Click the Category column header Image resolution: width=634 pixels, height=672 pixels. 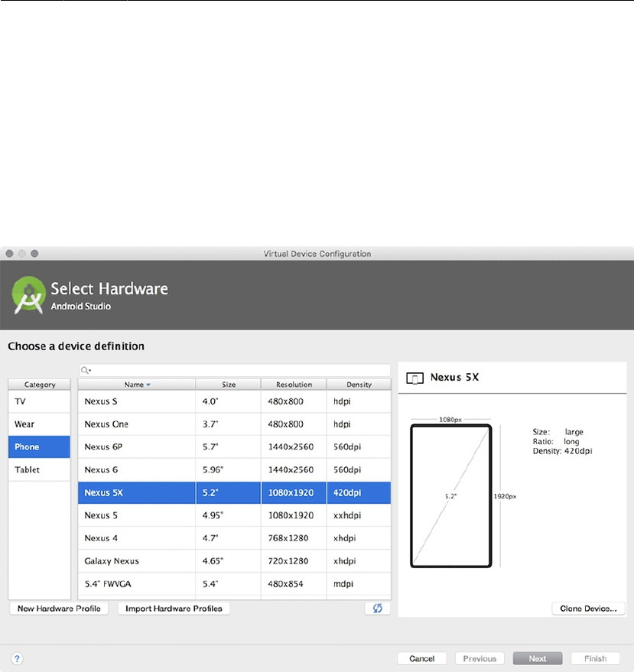click(40, 385)
